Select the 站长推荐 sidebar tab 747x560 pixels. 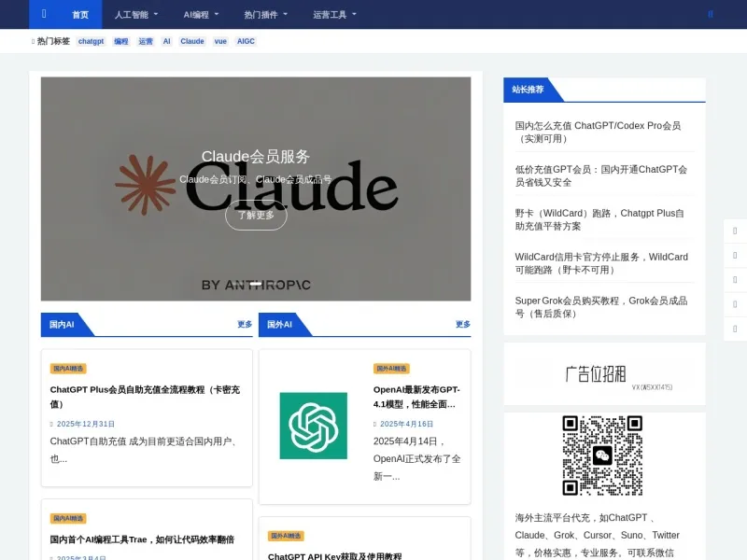[528, 90]
